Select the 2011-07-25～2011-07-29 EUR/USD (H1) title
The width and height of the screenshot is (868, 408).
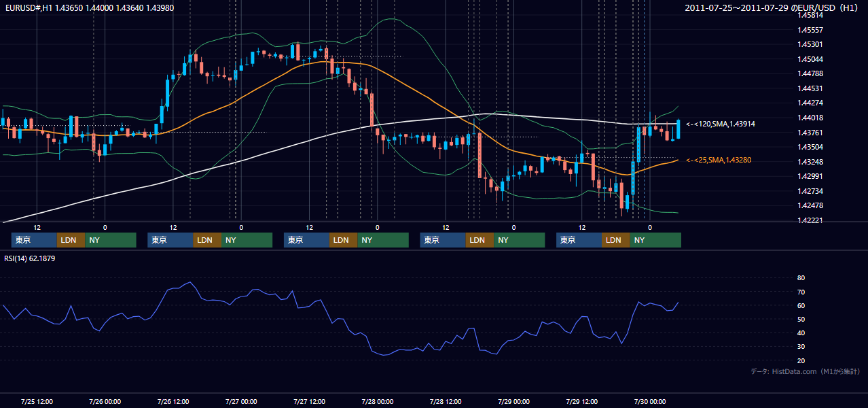pos(772,7)
